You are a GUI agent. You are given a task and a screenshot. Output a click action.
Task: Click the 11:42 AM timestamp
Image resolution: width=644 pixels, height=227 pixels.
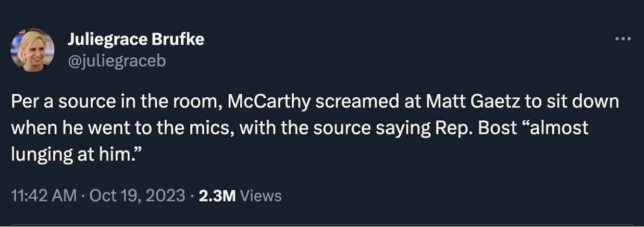pos(42,196)
